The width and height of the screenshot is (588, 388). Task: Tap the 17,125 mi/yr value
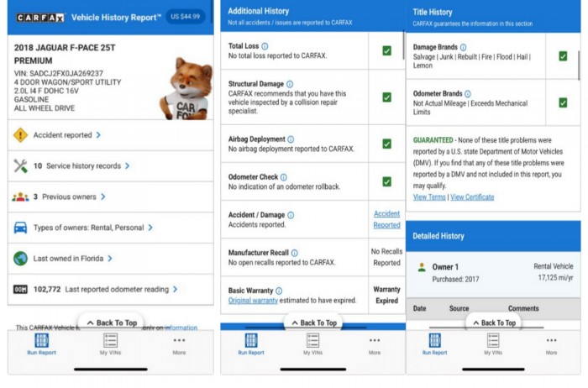click(x=555, y=278)
